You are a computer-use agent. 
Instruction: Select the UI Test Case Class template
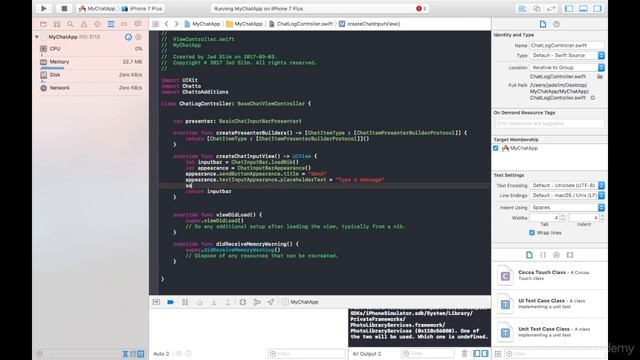(550, 304)
